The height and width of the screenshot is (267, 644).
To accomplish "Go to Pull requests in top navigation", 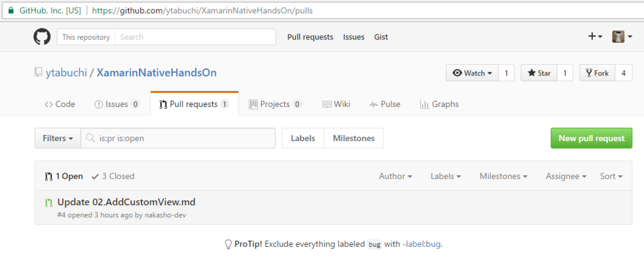I will (310, 37).
